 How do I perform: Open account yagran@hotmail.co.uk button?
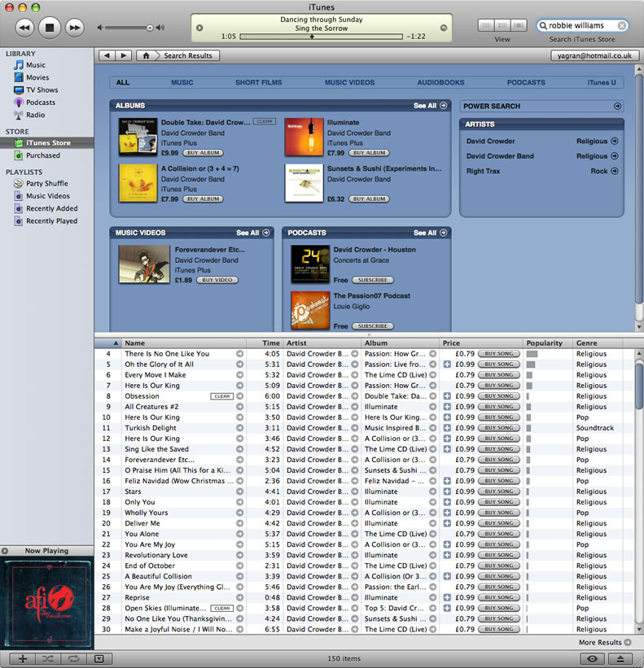[594, 55]
